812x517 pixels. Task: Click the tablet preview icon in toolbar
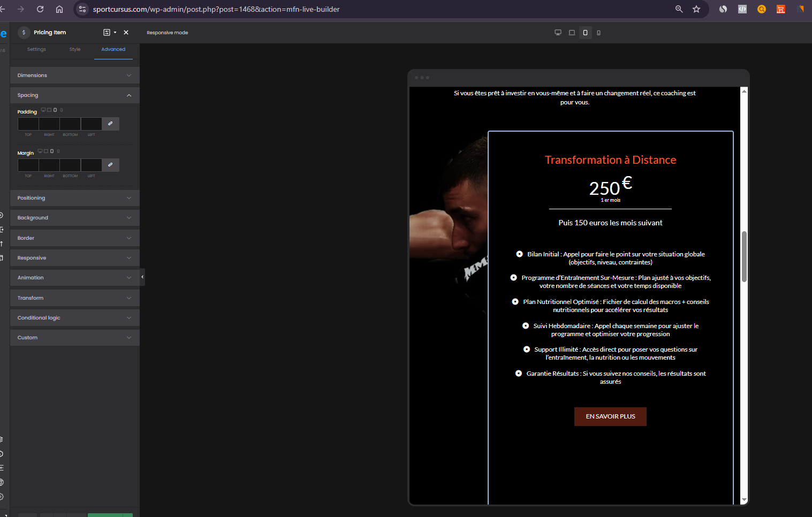(x=585, y=33)
